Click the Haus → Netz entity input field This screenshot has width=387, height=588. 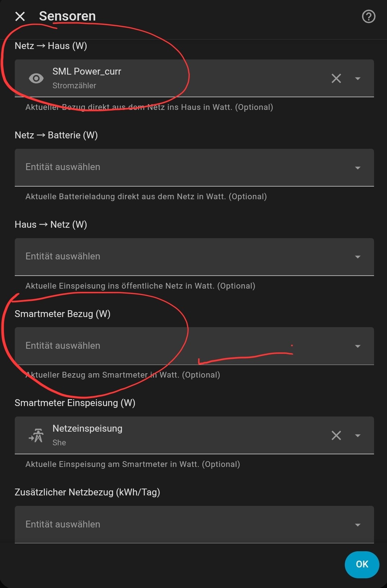coord(194,257)
